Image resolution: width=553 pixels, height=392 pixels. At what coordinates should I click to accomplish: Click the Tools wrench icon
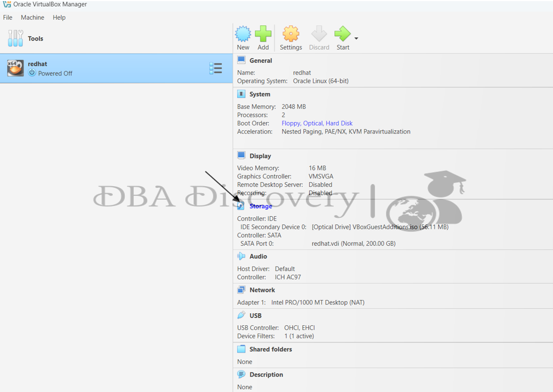pos(15,38)
